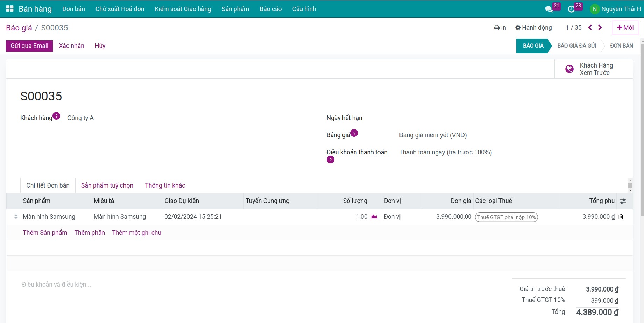Expand the Hành động actions dropdown

tap(533, 28)
